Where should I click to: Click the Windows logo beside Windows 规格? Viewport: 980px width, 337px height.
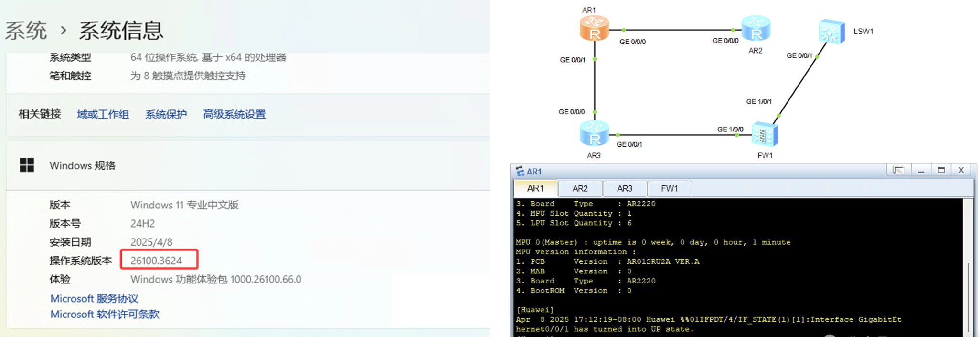(27, 165)
